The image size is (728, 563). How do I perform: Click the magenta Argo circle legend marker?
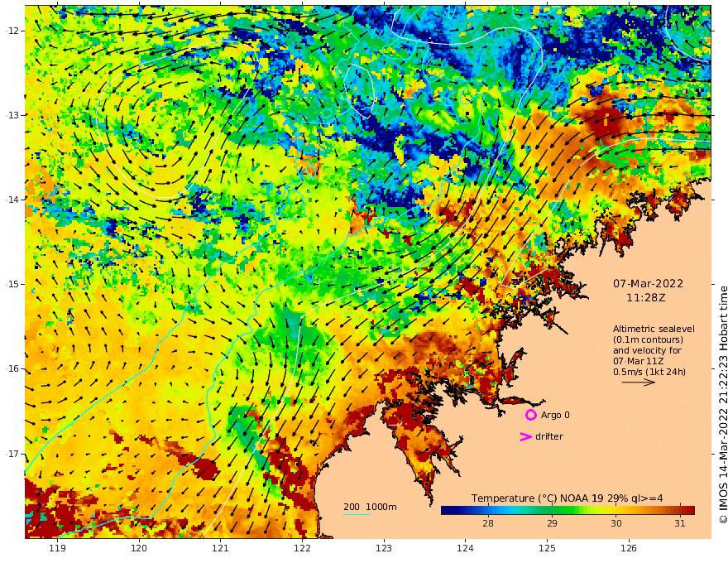[x=530, y=416]
